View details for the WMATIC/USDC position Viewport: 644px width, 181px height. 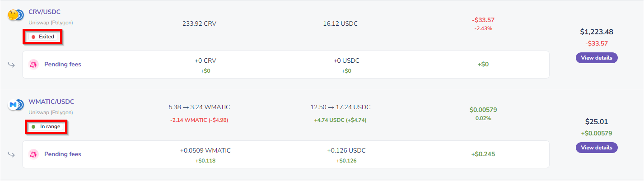(596, 148)
